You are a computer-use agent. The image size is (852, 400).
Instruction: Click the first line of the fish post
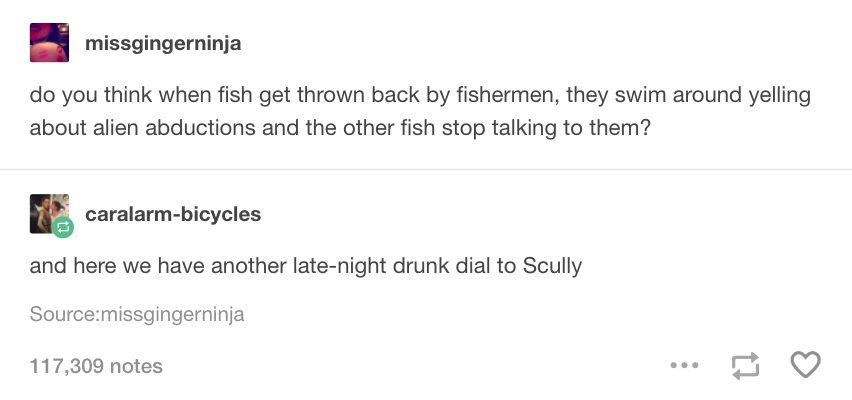[419, 97]
